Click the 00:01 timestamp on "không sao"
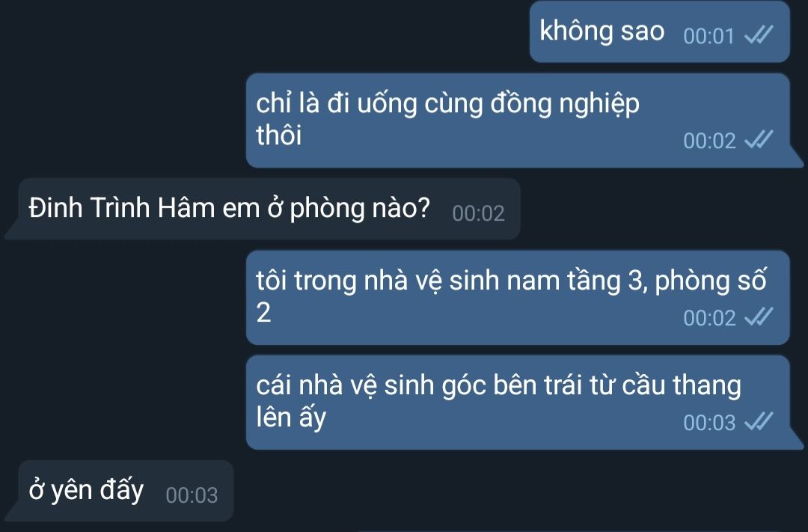Screen dimensions: 808x532 (708, 36)
